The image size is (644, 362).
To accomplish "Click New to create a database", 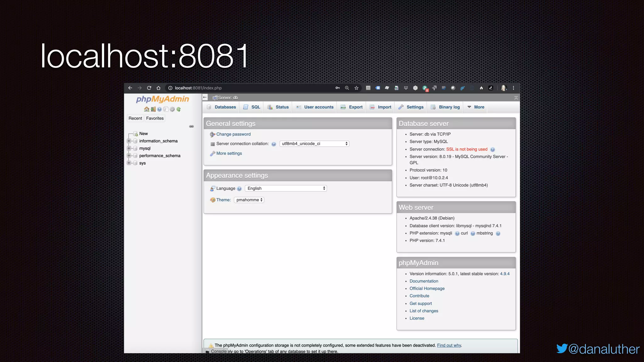I will (143, 134).
